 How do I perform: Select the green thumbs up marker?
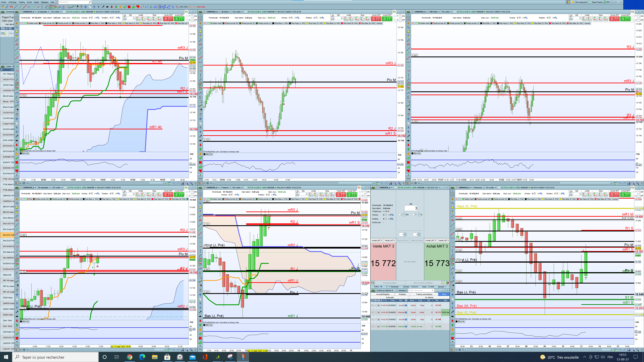click(x=133, y=7)
